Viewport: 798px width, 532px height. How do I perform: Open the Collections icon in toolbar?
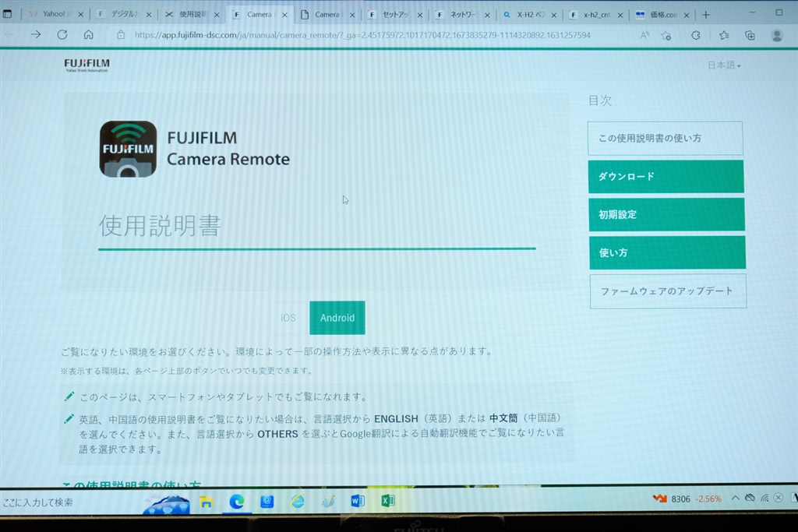pos(750,35)
